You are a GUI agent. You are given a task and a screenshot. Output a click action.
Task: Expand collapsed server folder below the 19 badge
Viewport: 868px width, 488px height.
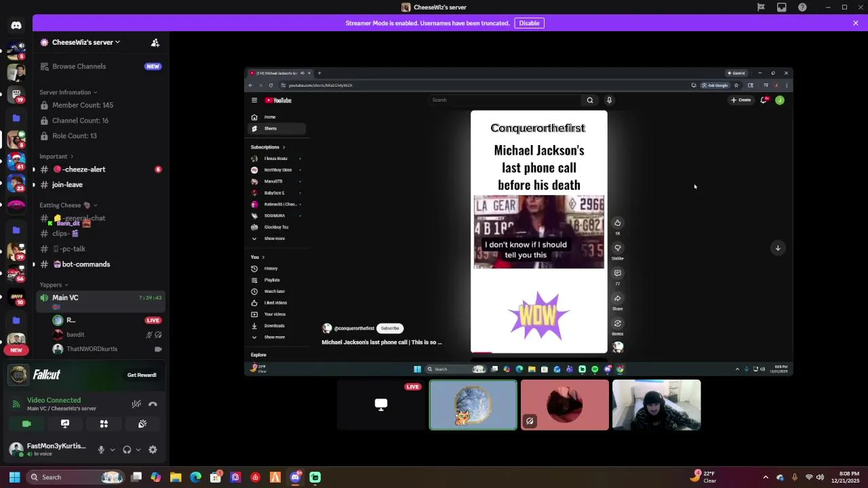coord(16,118)
